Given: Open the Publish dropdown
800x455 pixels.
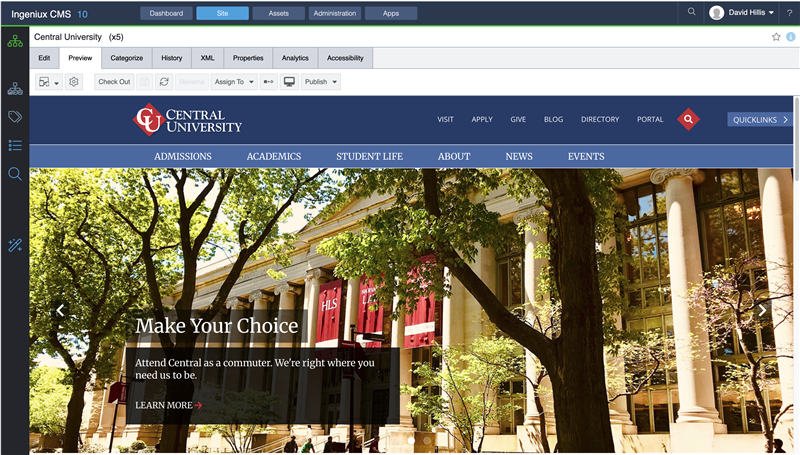Looking at the screenshot, I should pyautogui.click(x=321, y=82).
